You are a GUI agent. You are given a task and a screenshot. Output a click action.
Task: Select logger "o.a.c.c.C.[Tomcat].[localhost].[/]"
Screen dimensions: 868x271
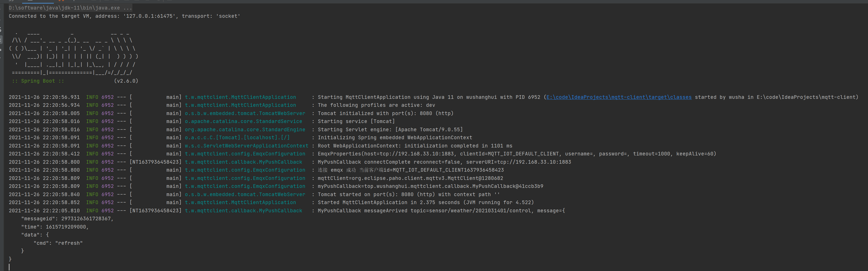237,138
